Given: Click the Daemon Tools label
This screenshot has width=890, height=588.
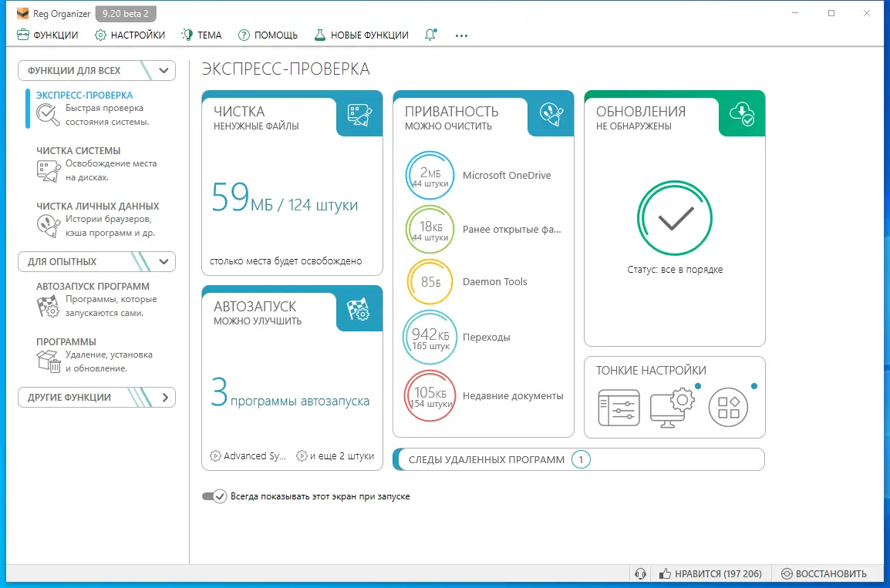Looking at the screenshot, I should point(495,282).
